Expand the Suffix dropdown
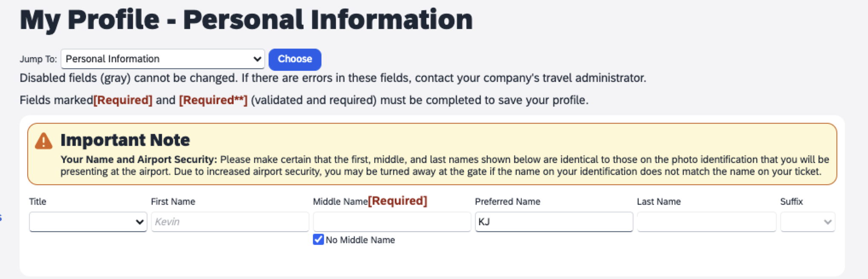The image size is (868, 279). pos(807,222)
